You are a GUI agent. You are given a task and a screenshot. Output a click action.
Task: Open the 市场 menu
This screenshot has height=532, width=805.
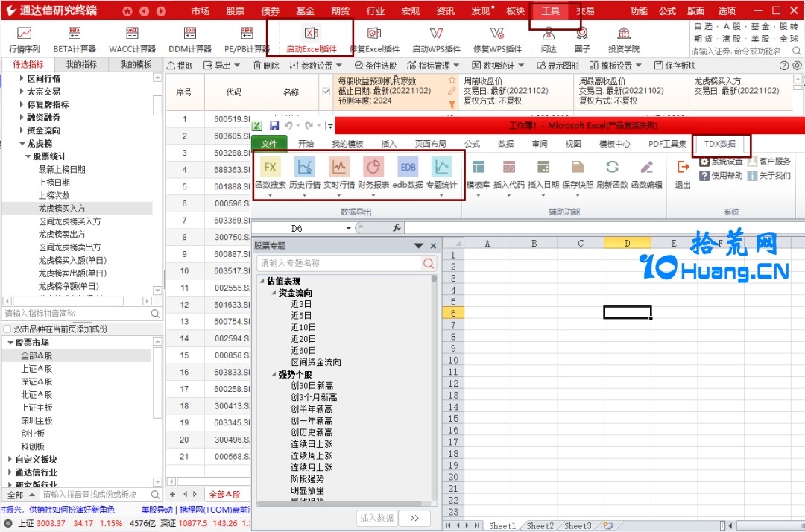pos(201,10)
